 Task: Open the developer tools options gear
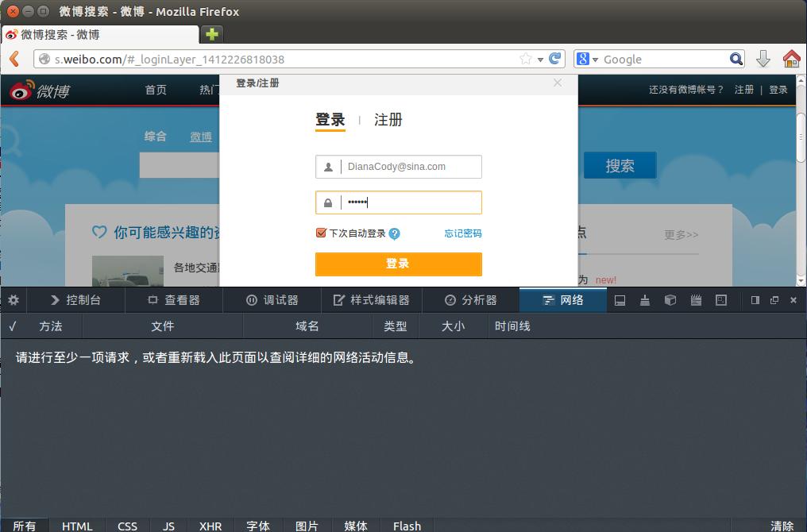coord(14,300)
